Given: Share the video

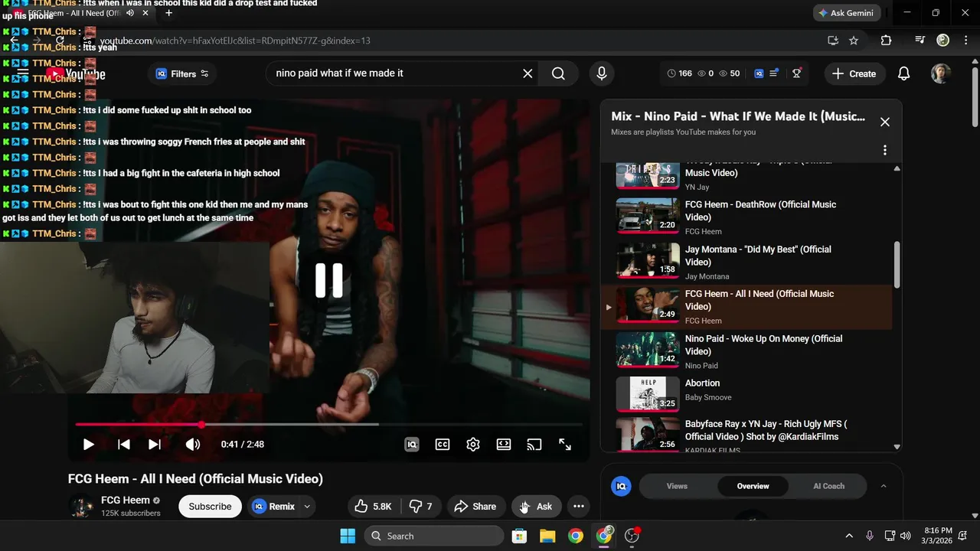Looking at the screenshot, I should [x=475, y=507].
